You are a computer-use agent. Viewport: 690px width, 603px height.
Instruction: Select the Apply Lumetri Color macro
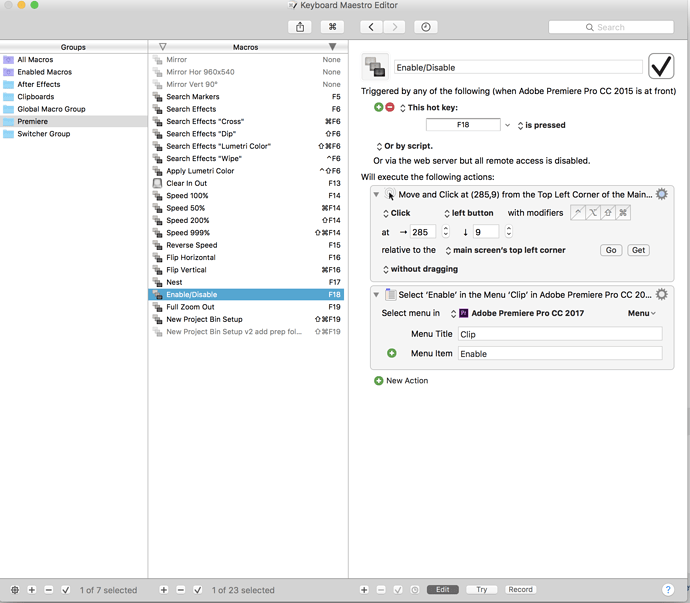click(246, 171)
